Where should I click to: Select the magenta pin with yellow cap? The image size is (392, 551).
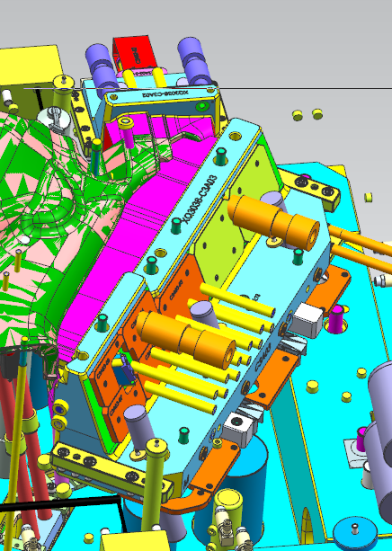coord(128,133)
